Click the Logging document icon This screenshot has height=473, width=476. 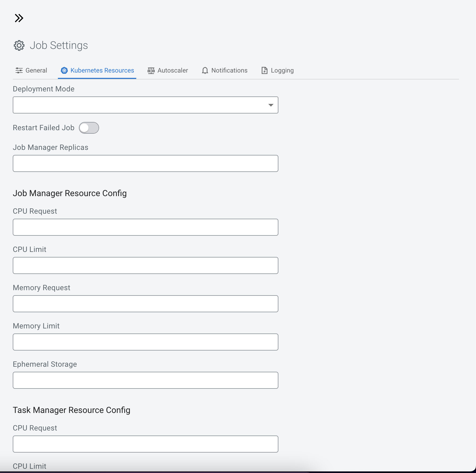tap(264, 70)
